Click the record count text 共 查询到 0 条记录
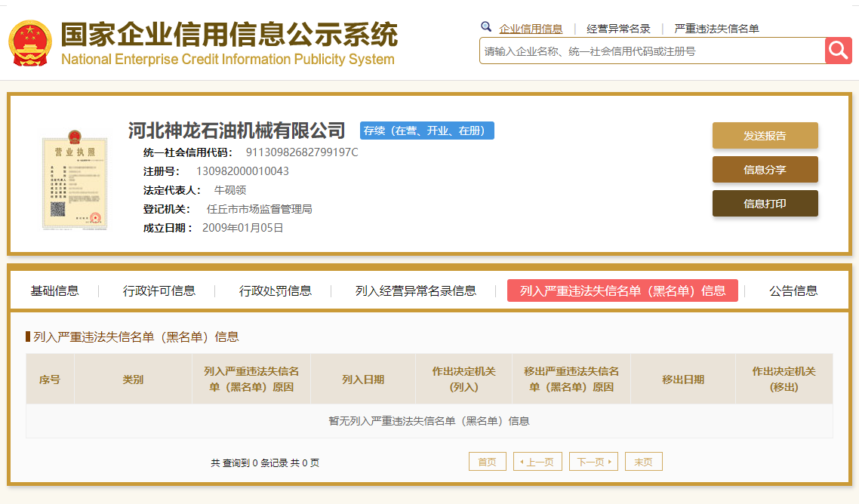 [x=249, y=463]
